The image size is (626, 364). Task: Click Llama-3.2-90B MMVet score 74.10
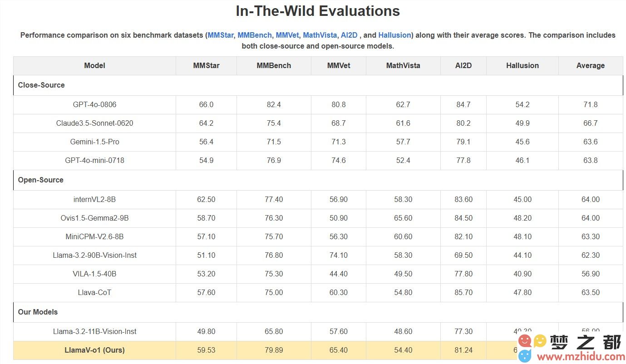(339, 255)
